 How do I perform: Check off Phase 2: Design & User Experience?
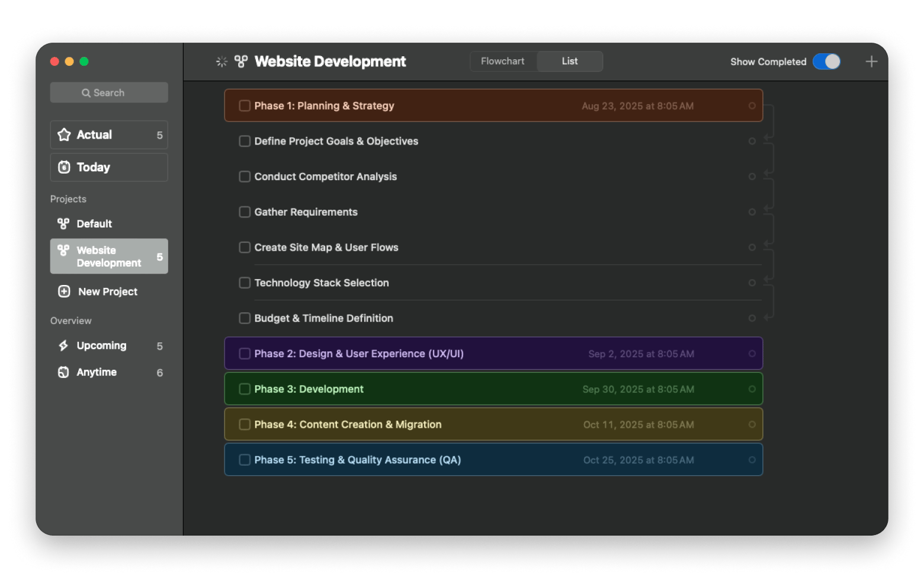click(245, 354)
